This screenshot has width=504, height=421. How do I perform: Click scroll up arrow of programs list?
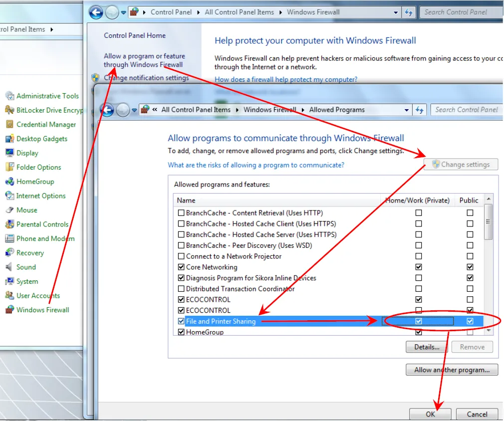point(489,199)
